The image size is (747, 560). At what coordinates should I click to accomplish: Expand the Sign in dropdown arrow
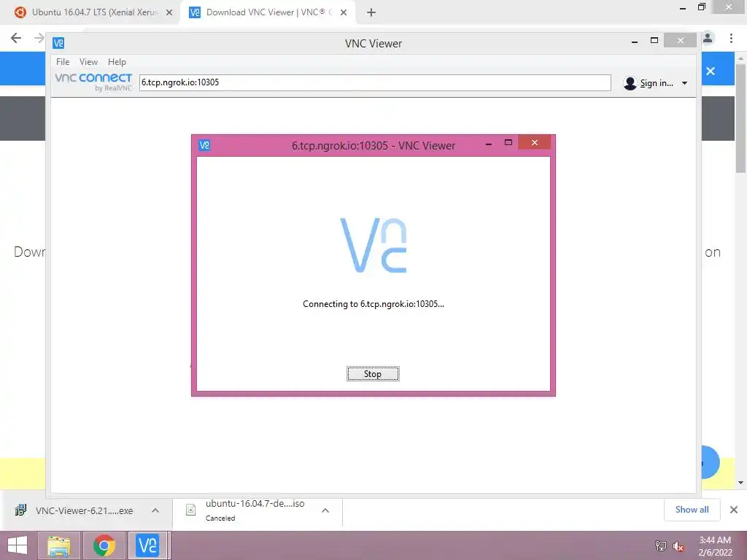point(684,83)
